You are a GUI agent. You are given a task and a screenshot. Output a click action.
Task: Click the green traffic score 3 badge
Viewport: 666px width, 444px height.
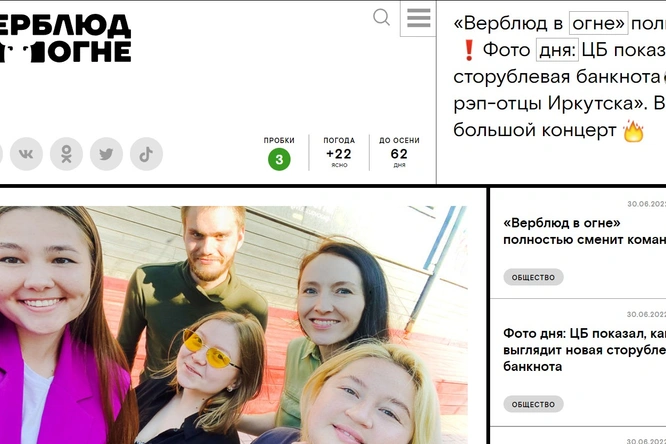pyautogui.click(x=279, y=159)
